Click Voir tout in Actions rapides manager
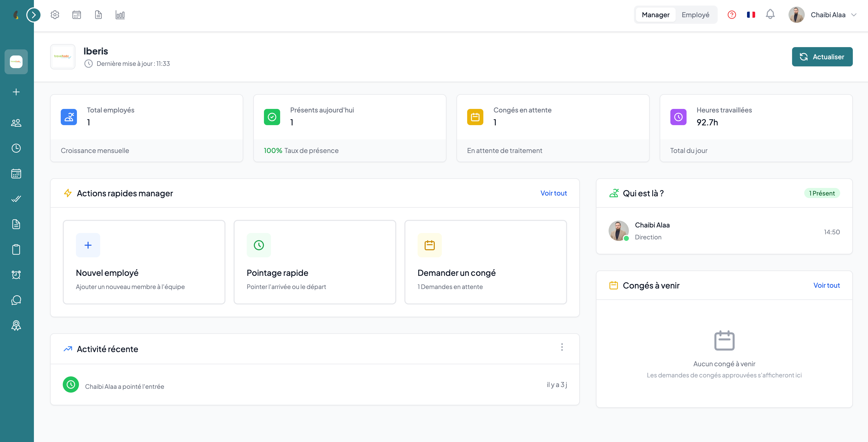Screen dimensions: 868x442 pos(554,193)
